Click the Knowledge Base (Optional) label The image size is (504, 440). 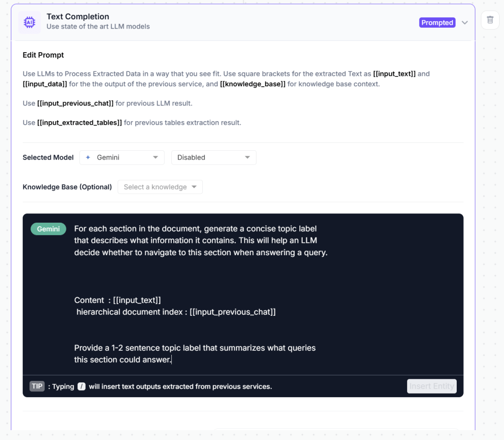coord(67,187)
